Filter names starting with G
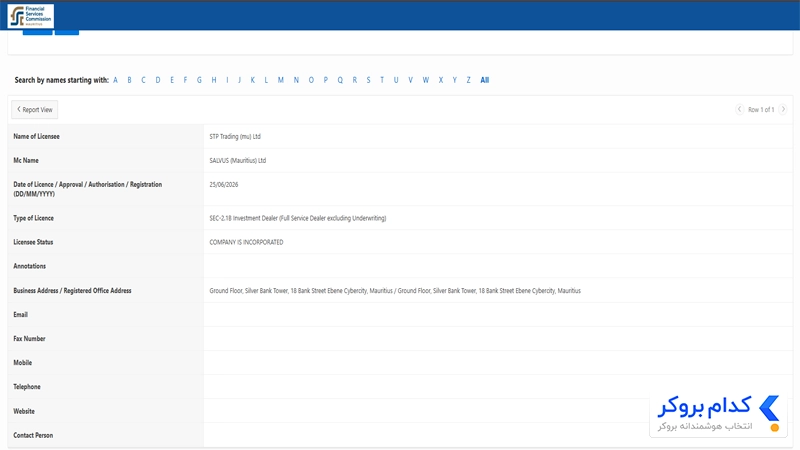800x450 pixels. click(x=199, y=80)
